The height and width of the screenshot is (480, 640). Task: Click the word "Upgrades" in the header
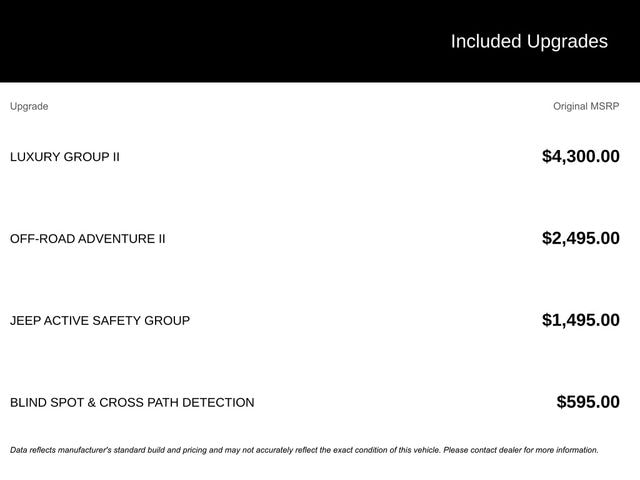(x=567, y=41)
